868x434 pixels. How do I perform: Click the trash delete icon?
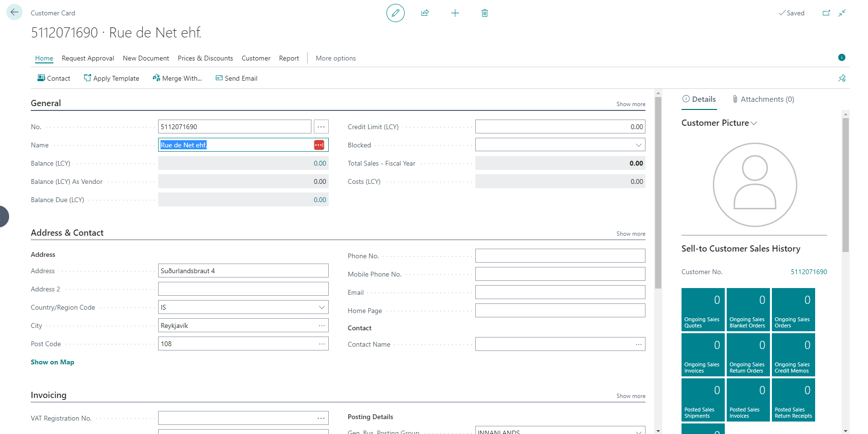click(x=484, y=13)
